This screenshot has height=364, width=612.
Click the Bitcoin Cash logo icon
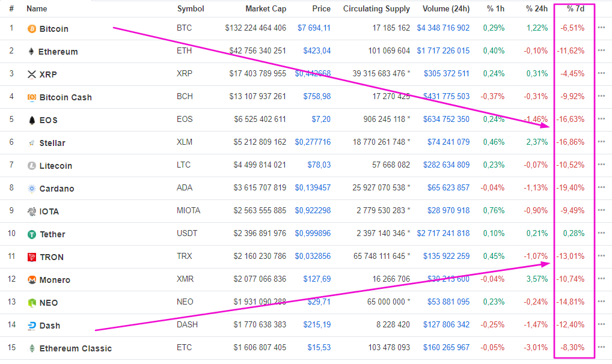[32, 97]
